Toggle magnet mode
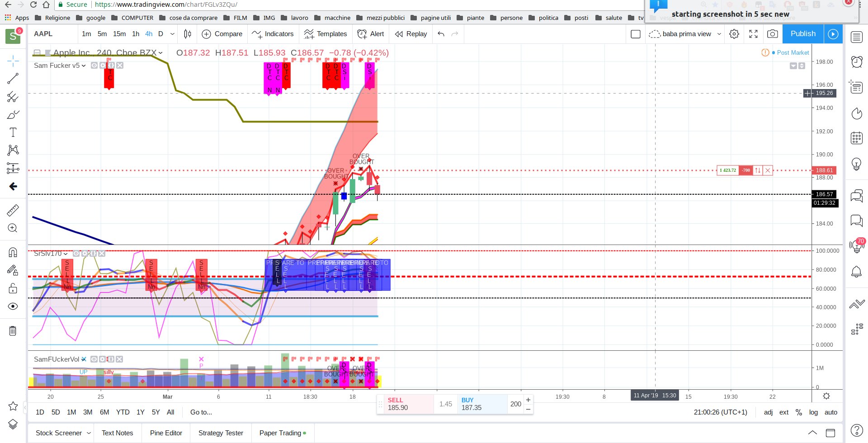The width and height of the screenshot is (868, 443). pos(13,252)
